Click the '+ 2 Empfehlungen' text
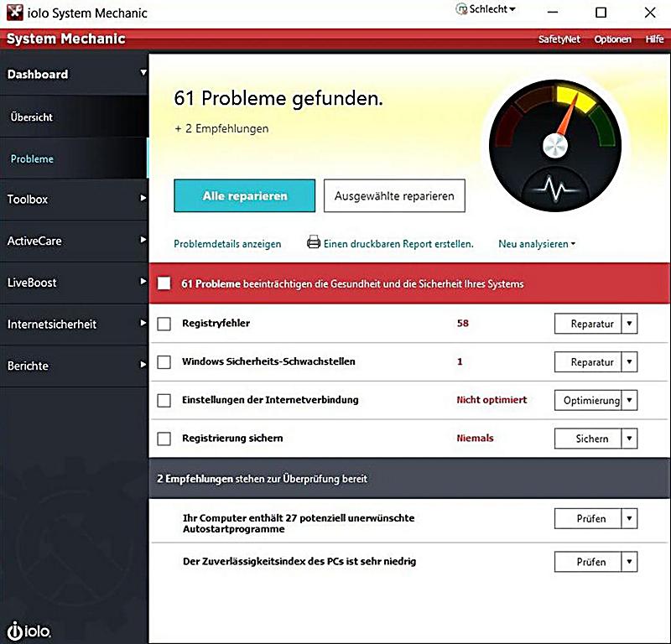This screenshot has width=671, height=644. [221, 128]
